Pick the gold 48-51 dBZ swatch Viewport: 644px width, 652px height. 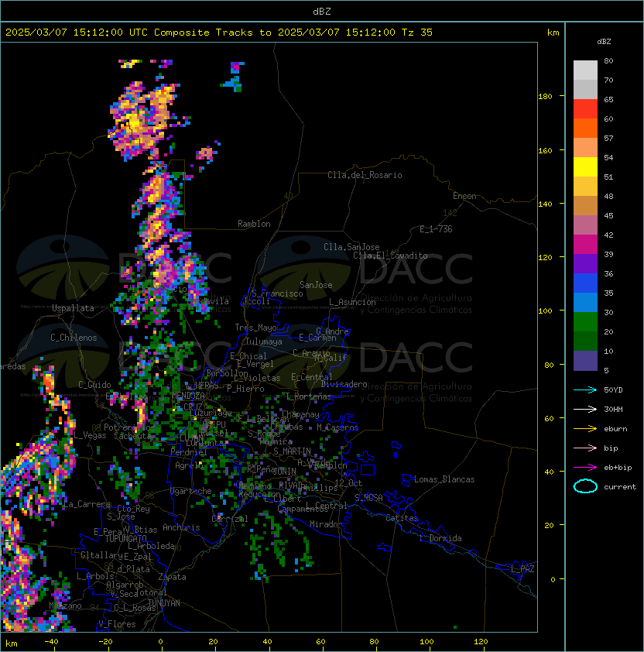point(585,187)
